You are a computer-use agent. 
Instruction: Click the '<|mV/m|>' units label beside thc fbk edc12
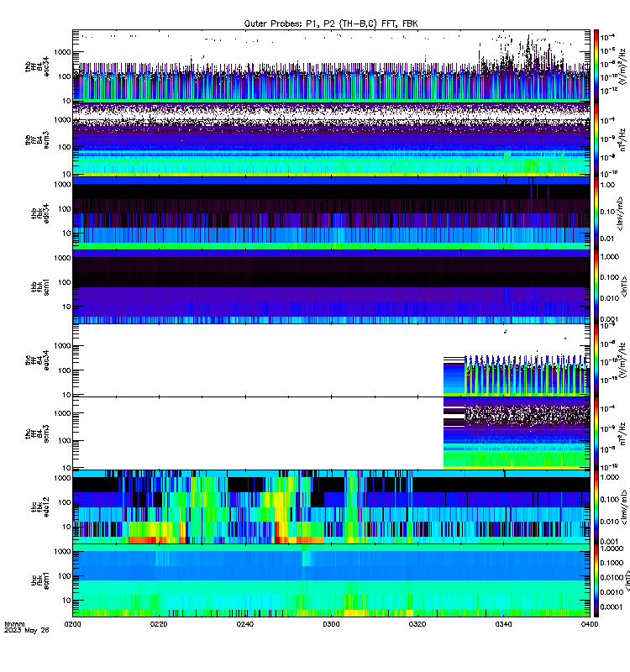(x=624, y=507)
